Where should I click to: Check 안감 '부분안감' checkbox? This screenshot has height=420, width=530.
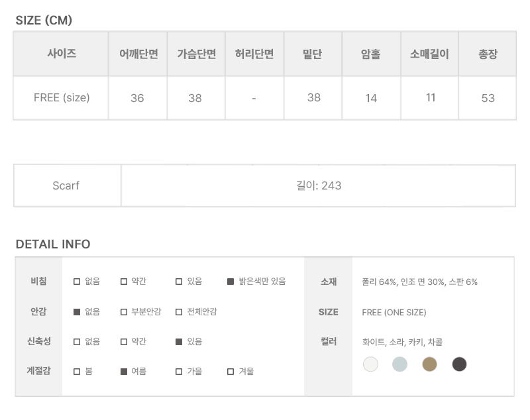(124, 311)
